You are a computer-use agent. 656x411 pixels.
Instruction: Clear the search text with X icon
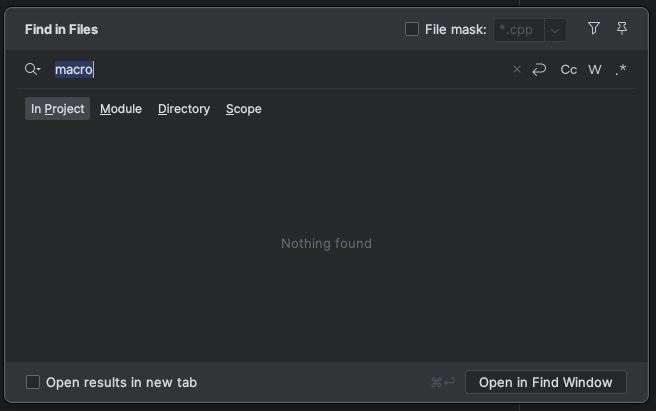pyautogui.click(x=517, y=69)
